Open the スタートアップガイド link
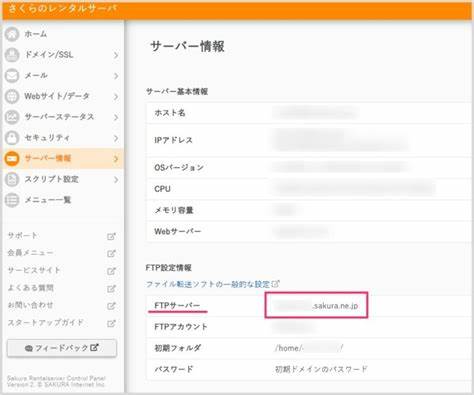Screen dimensions: 474x395 [x=45, y=323]
